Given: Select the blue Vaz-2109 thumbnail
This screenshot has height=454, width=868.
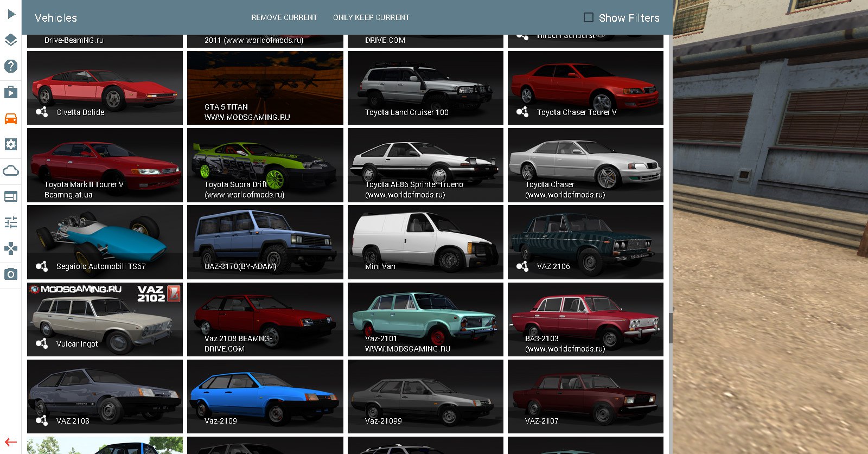Looking at the screenshot, I should click(265, 397).
